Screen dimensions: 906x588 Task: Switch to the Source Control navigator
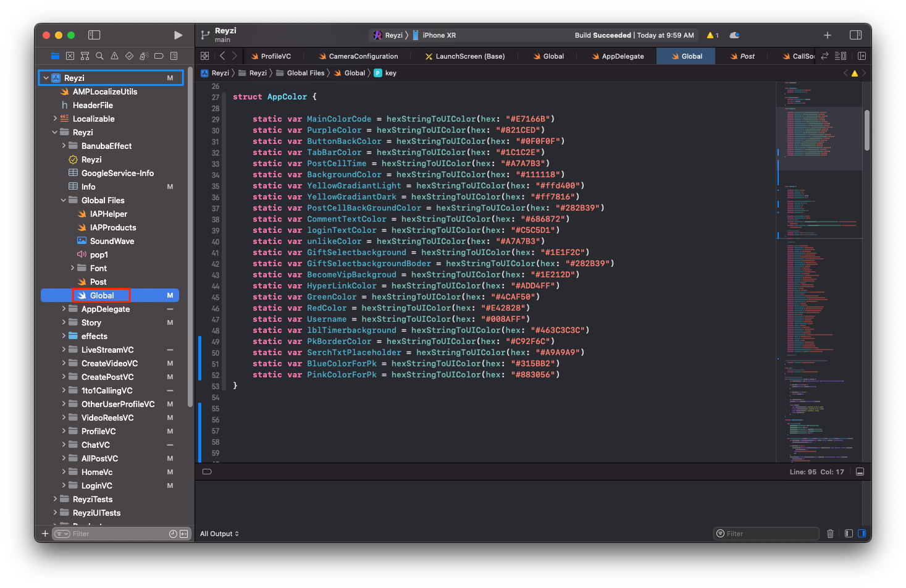click(x=70, y=56)
